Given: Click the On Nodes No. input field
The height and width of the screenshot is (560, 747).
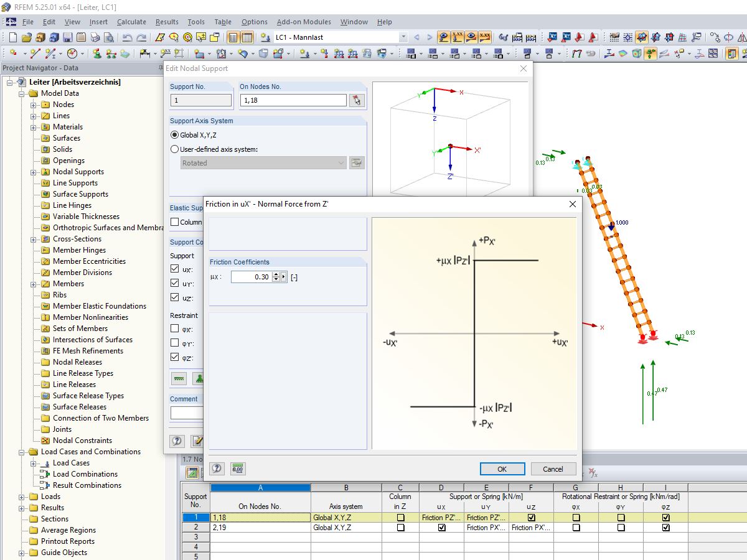Looking at the screenshot, I should click(293, 100).
